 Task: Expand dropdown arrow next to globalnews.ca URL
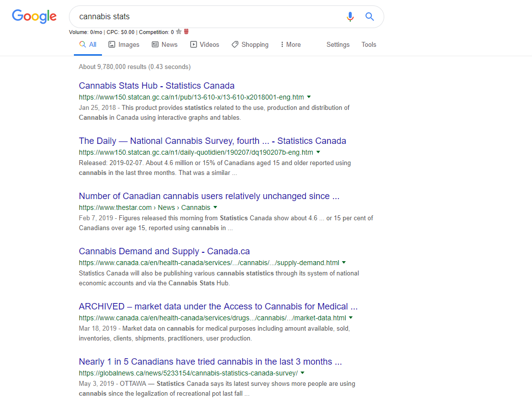302,373
